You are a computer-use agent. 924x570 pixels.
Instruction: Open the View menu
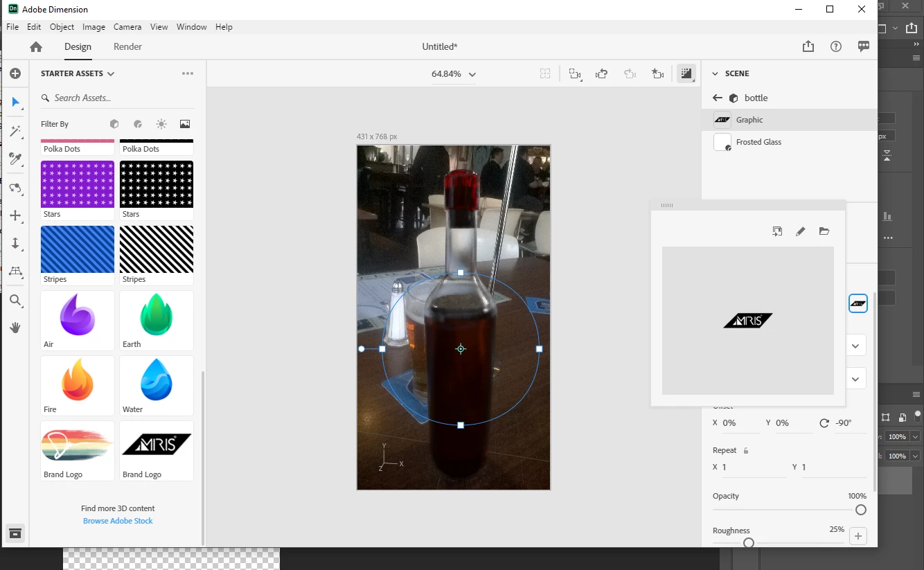pyautogui.click(x=159, y=27)
